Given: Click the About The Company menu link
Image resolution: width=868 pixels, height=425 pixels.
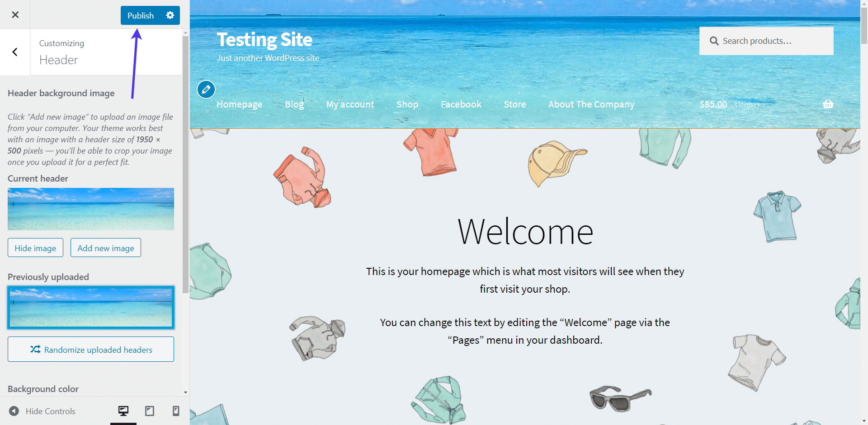Looking at the screenshot, I should (591, 104).
